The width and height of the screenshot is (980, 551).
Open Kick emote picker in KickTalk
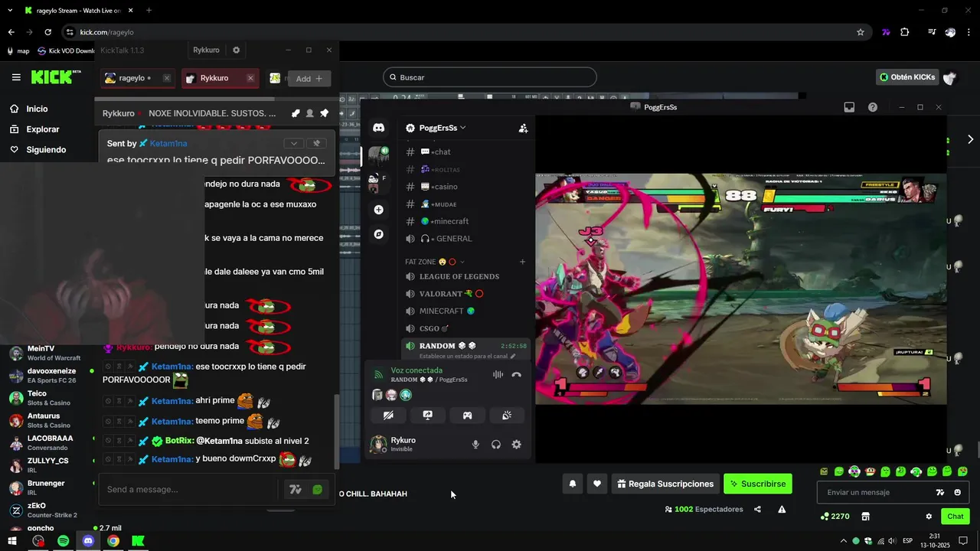coord(318,490)
